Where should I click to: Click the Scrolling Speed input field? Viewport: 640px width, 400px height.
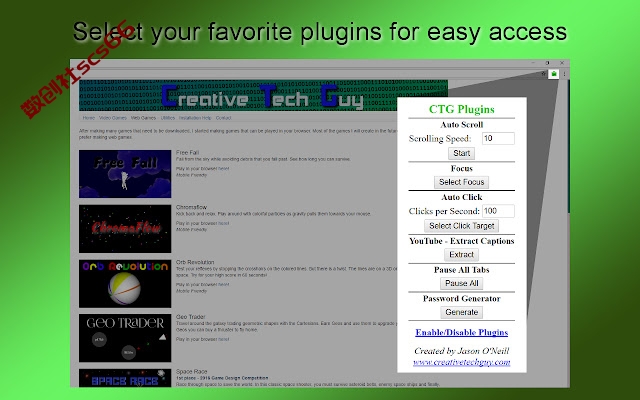pos(498,138)
